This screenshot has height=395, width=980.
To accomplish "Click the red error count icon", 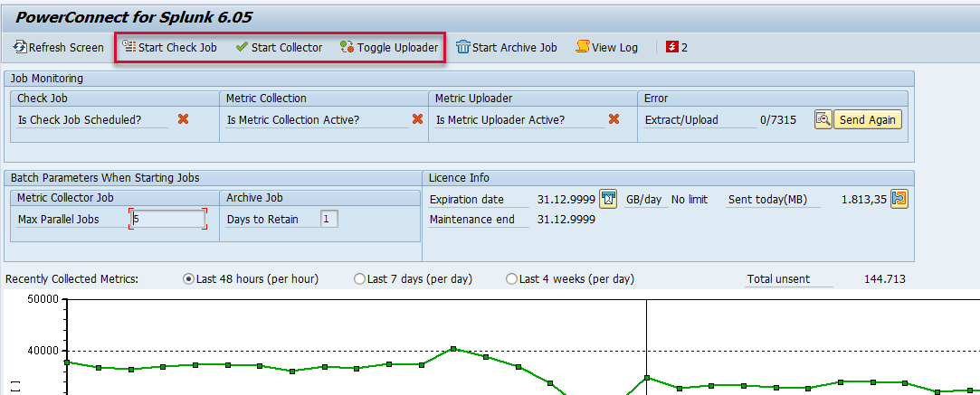I will point(671,47).
